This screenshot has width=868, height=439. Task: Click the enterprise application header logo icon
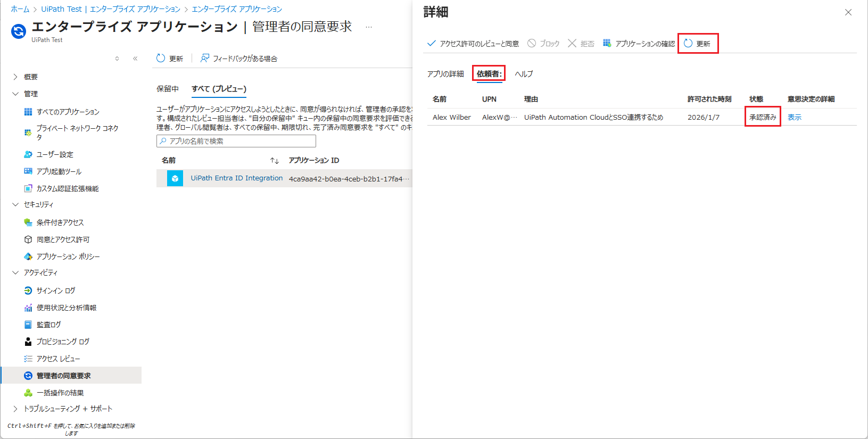coord(19,32)
